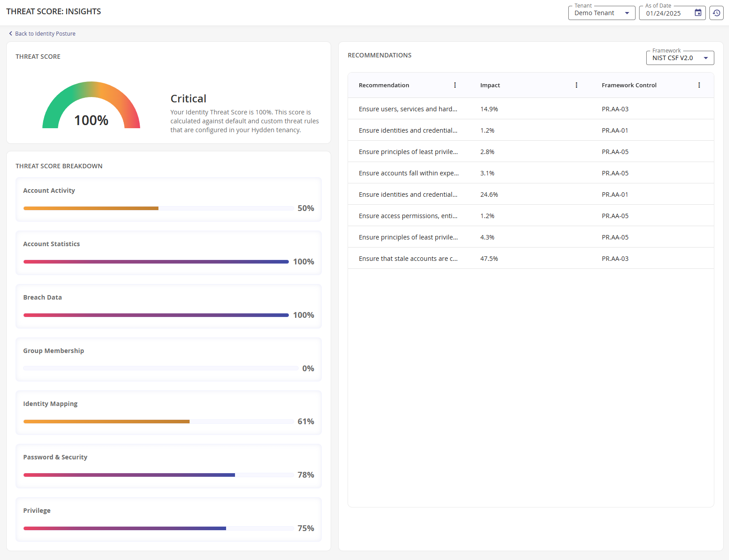The image size is (729, 560).
Task: Click the 78% Password & Security value
Action: coord(306,475)
